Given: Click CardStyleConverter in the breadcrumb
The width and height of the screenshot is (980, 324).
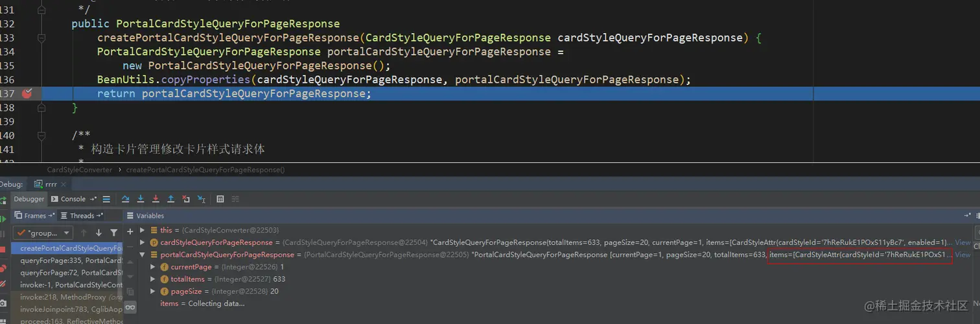Looking at the screenshot, I should tap(79, 170).
